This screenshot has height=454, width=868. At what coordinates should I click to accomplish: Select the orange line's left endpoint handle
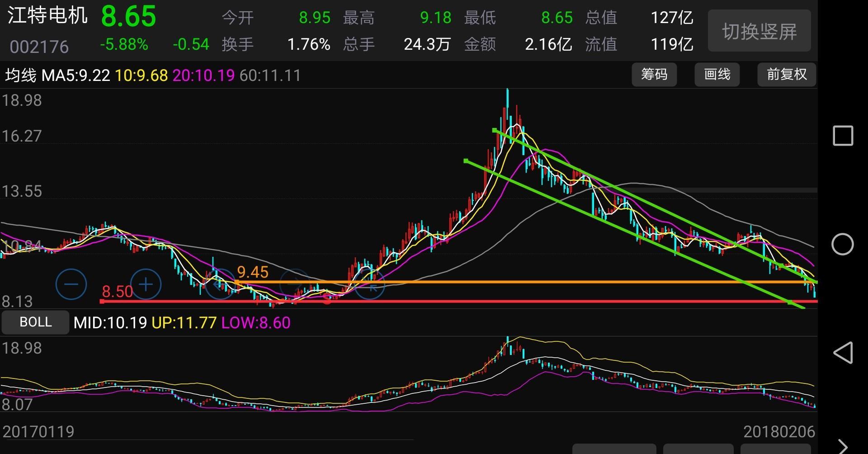pyautogui.click(x=236, y=283)
